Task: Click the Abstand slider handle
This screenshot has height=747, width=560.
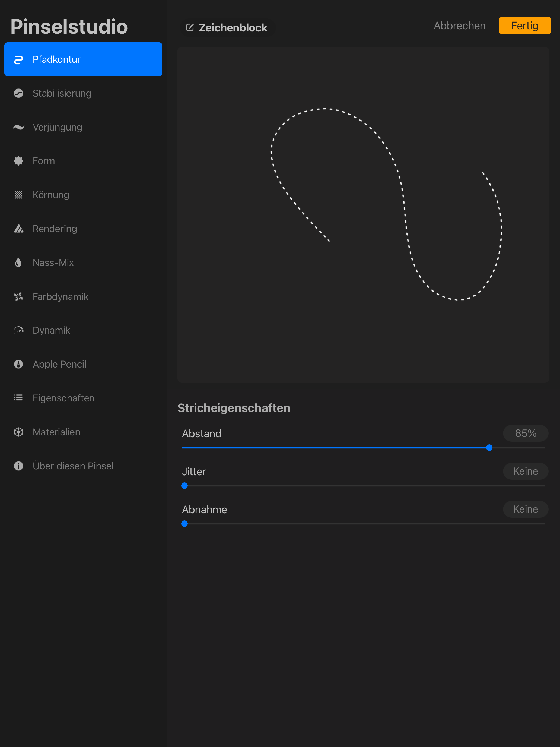Action: tap(489, 447)
